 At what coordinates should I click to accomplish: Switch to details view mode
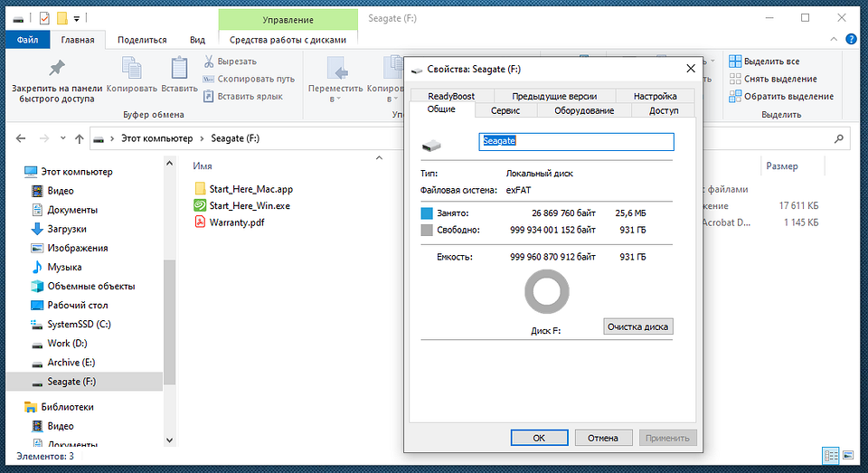point(830,455)
